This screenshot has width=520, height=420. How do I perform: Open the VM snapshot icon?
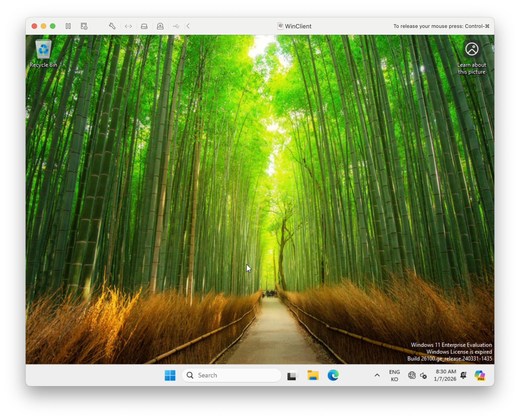pos(84,26)
